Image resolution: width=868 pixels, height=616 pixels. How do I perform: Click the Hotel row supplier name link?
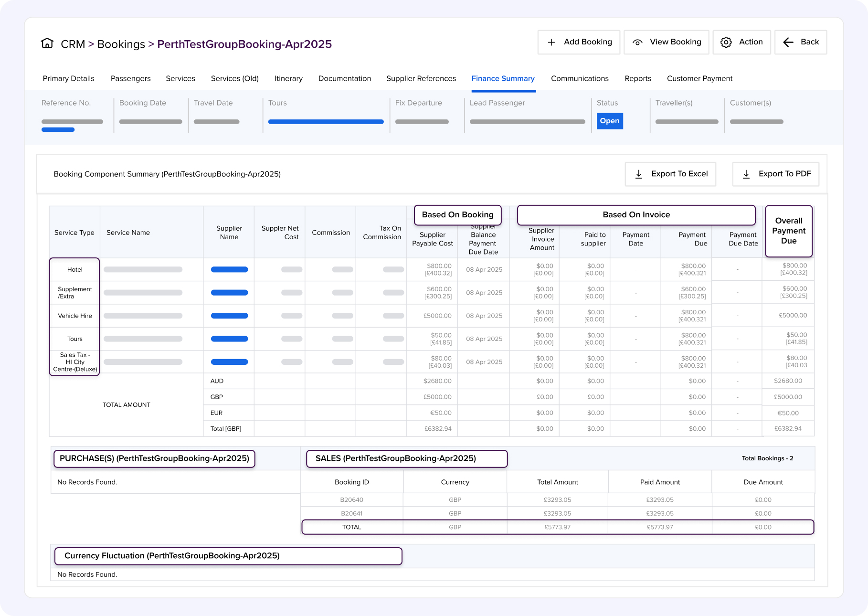(x=230, y=269)
